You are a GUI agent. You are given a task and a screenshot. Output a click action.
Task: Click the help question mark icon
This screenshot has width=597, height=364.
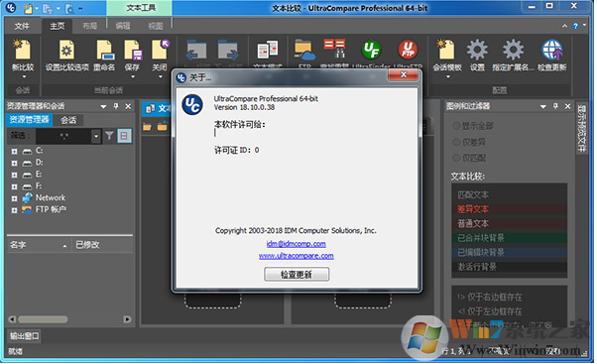575,26
